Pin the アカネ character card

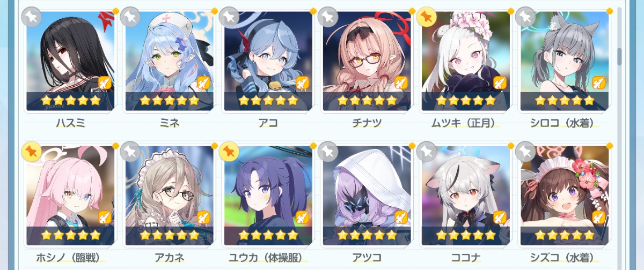(130, 152)
